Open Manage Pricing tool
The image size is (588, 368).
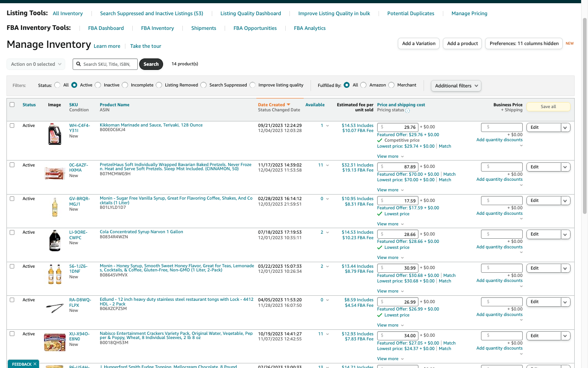(x=469, y=13)
